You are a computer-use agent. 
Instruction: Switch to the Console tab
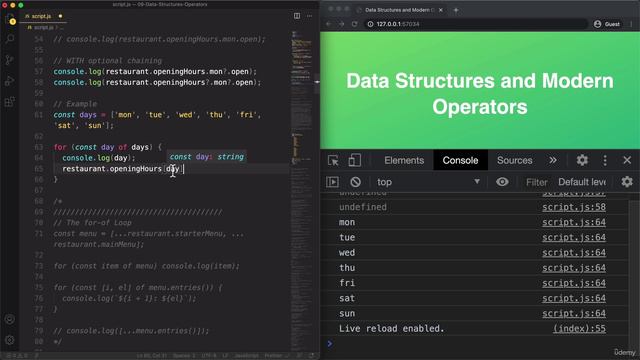460,160
